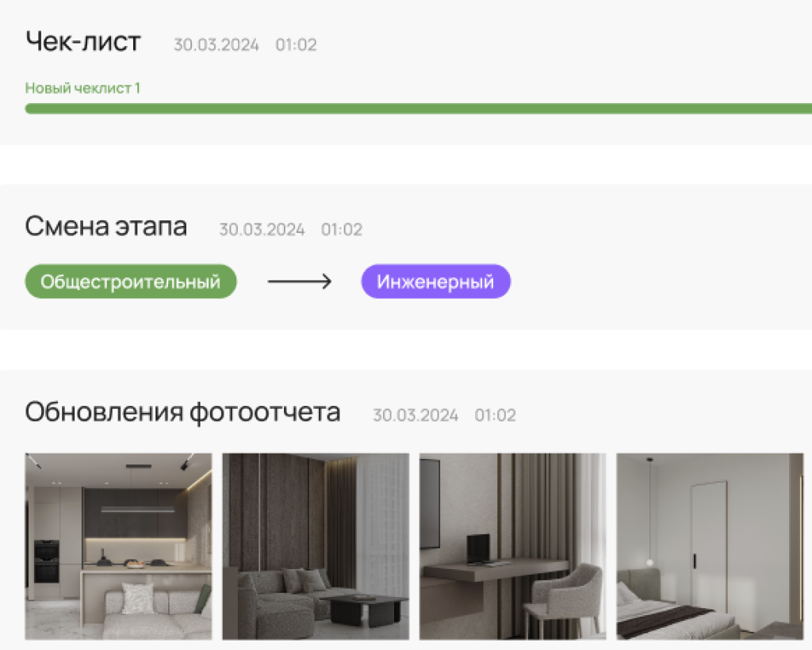Click the Смена этапа heading
This screenshot has width=812, height=650.
[x=106, y=227]
